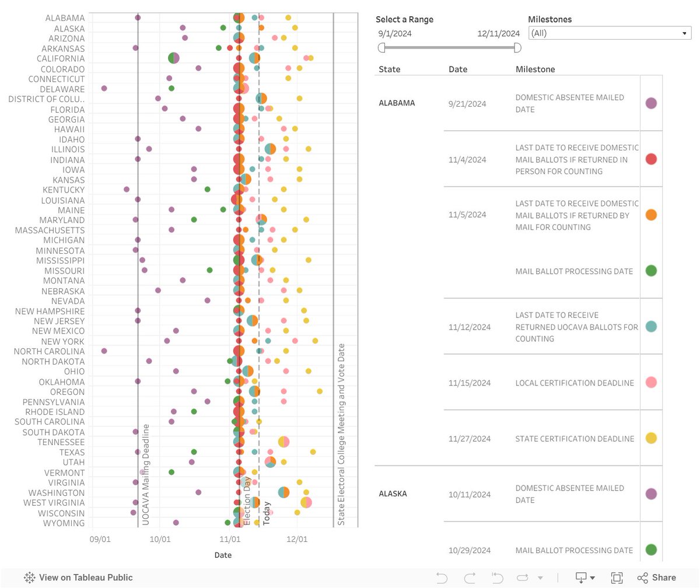Click the 9/1/2024 range start date field

click(395, 34)
